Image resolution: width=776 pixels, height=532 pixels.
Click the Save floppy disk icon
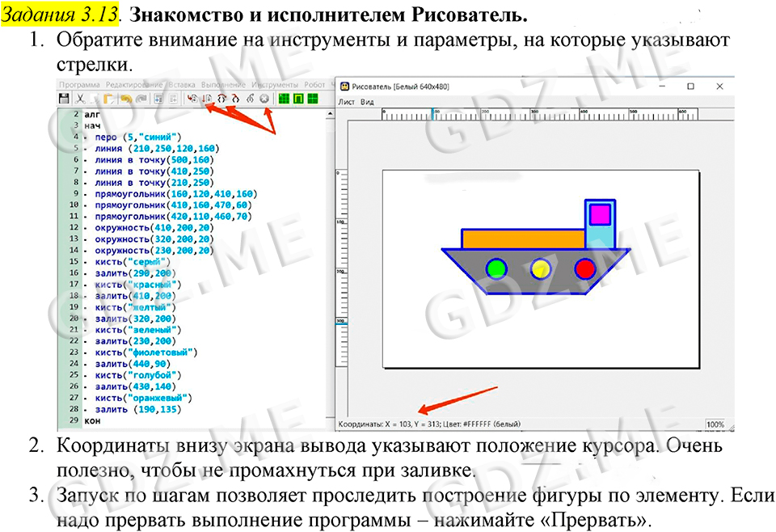click(64, 98)
